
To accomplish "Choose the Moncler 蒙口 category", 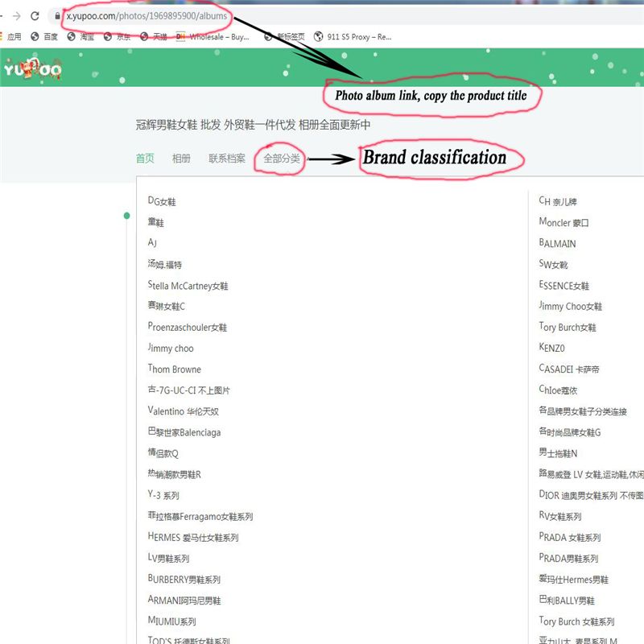I will pos(564,222).
